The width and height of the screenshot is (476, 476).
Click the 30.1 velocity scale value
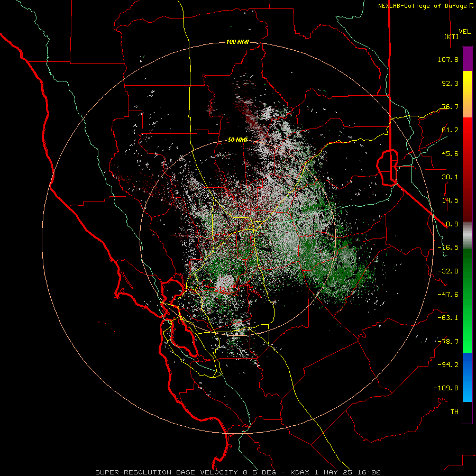450,177
